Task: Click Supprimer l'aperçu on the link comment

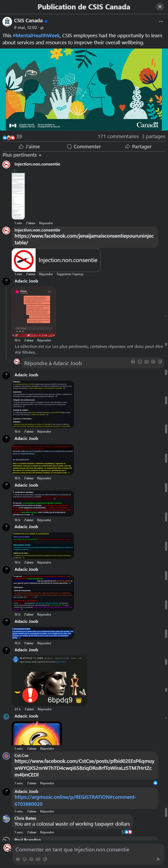Action: coord(70,274)
